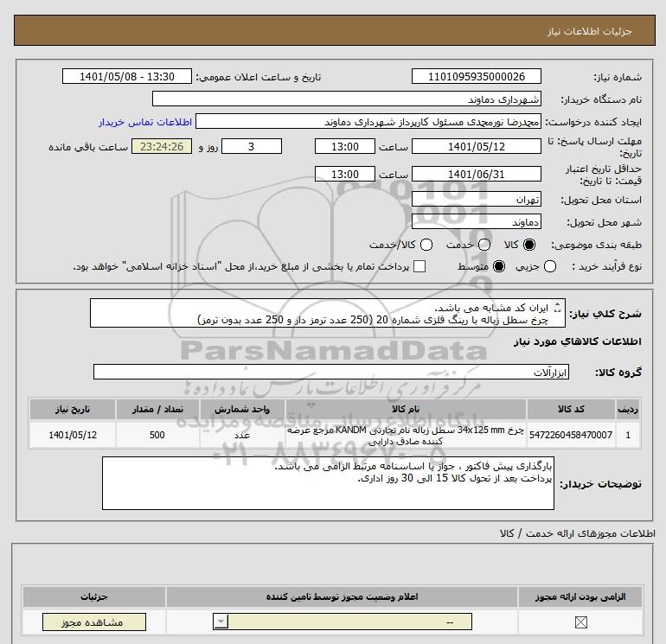Viewport: 666px width, 644px height.
Task: Click the price validity date 1401/06/31 field
Action: pyautogui.click(x=476, y=174)
